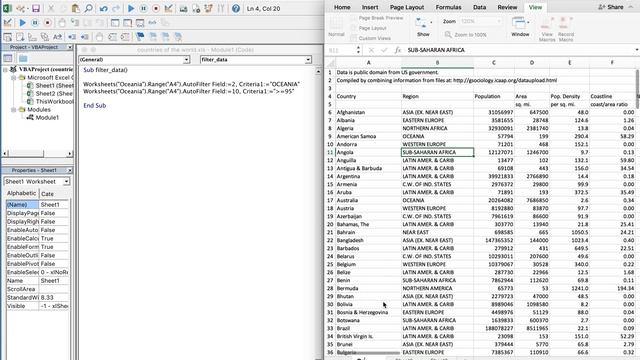The height and width of the screenshot is (360, 640).
Task: Switch to the Data ribbon tab
Action: tap(479, 7)
